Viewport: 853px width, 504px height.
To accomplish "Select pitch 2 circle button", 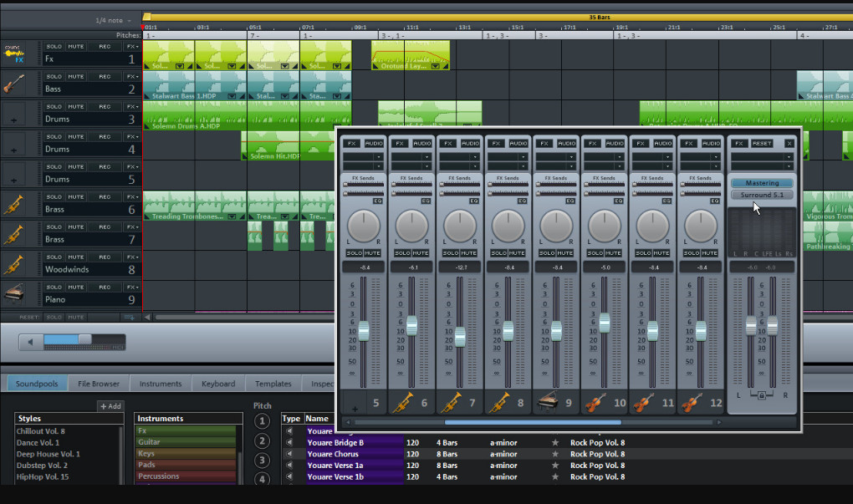I will (262, 441).
